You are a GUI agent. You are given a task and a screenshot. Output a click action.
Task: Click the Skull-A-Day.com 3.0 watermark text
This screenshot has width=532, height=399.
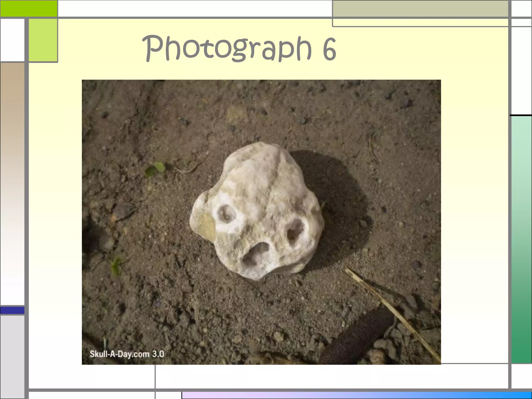(127, 354)
